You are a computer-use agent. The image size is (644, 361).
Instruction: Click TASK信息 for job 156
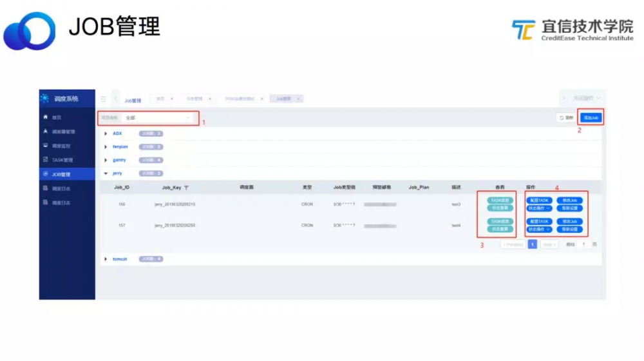coord(500,200)
